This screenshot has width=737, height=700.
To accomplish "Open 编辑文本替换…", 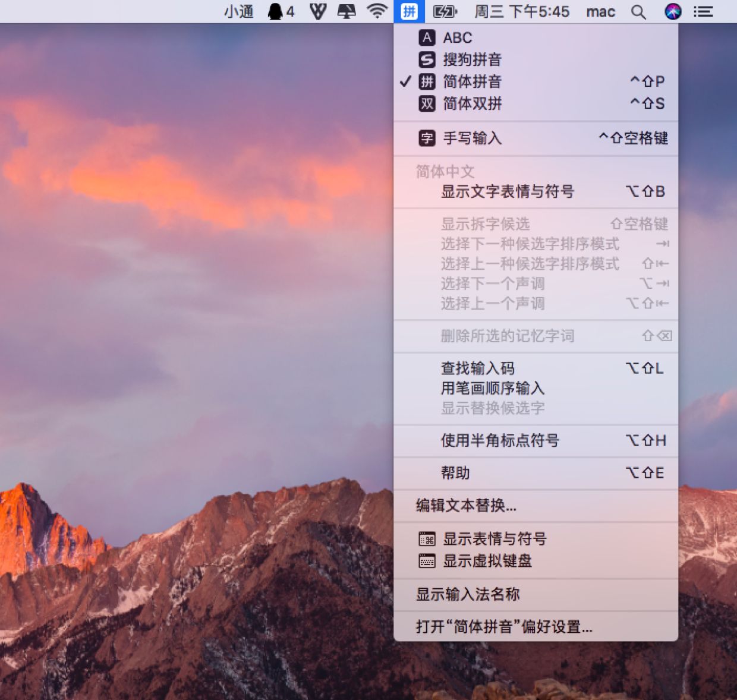I will (x=536, y=506).
